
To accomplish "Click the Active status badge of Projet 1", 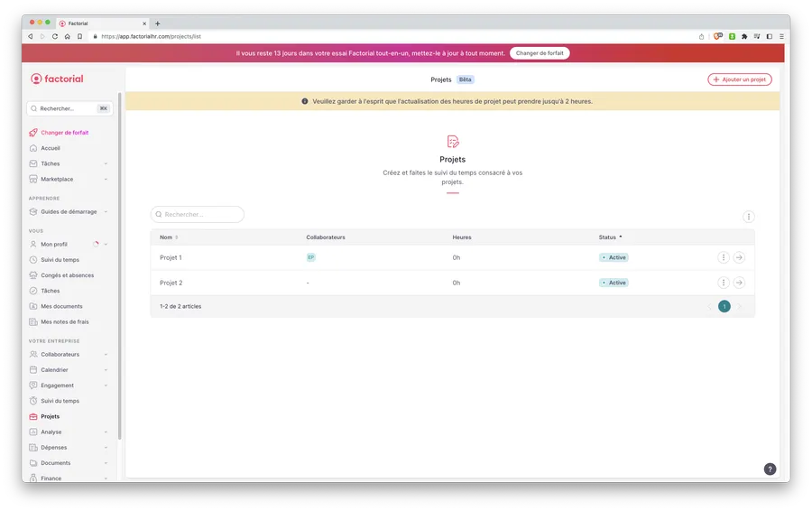I will point(614,257).
